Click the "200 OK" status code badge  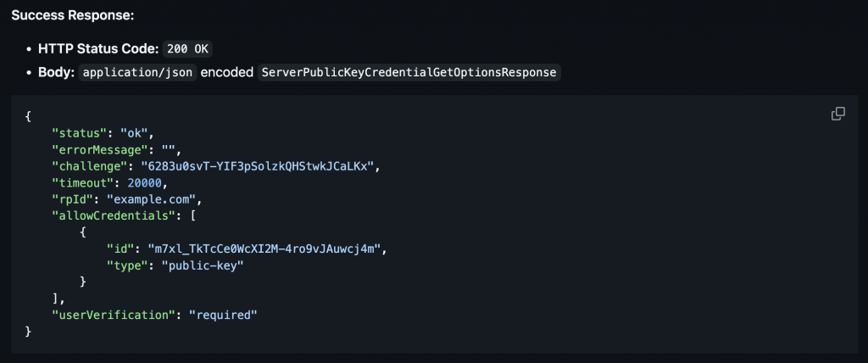tap(187, 49)
